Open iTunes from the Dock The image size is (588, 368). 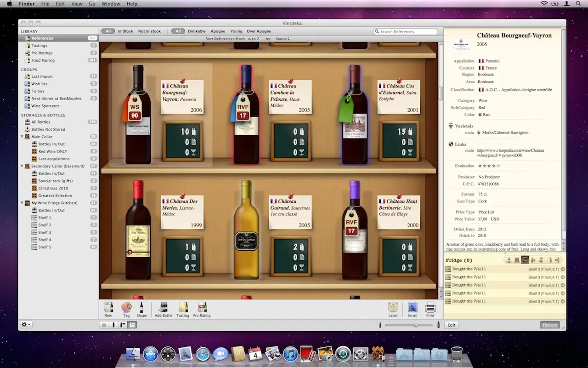pyautogui.click(x=290, y=354)
